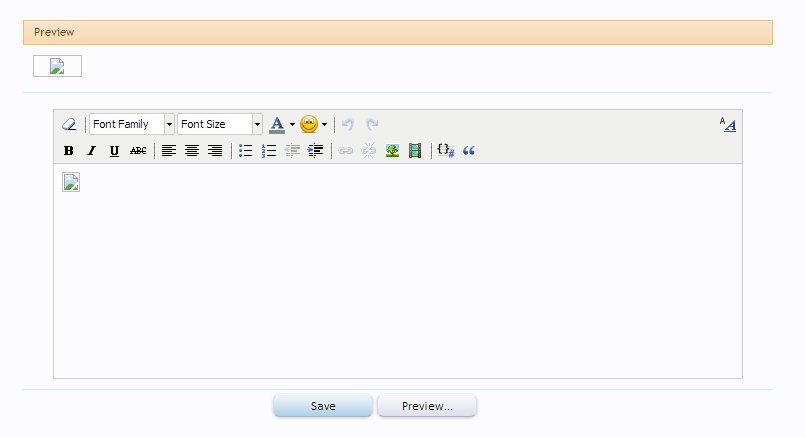This screenshot has height=437, width=806.
Task: Click the Wrap Quote tags icon
Action: (469, 151)
